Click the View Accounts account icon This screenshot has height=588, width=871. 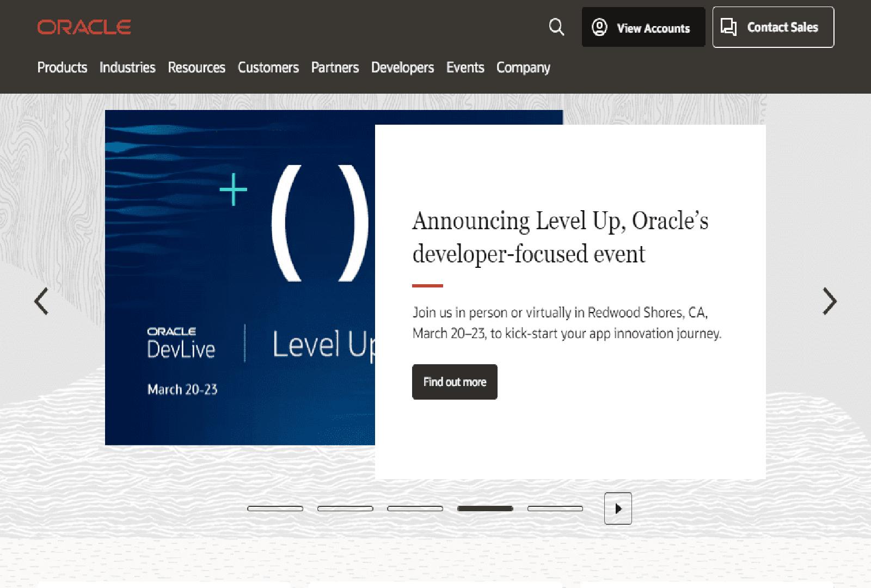click(x=599, y=27)
